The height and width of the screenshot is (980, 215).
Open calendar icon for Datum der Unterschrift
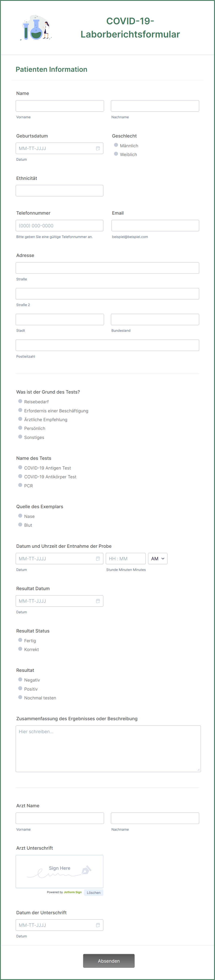(98, 925)
